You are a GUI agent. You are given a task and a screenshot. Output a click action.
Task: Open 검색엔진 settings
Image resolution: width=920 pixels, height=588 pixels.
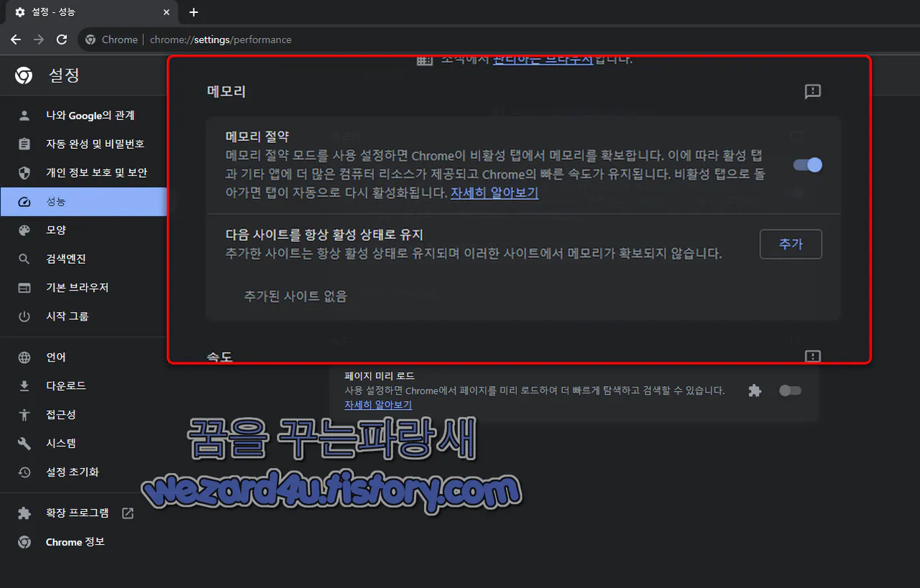[x=83, y=259]
